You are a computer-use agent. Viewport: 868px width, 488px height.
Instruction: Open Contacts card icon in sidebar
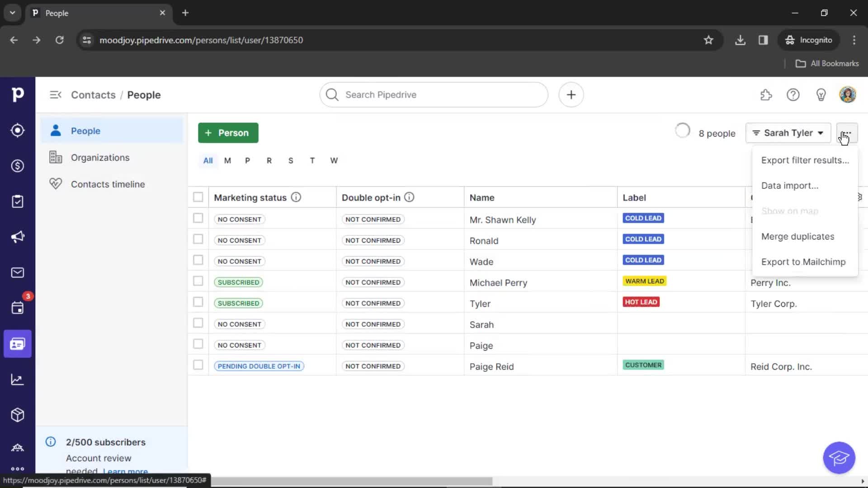(x=17, y=344)
